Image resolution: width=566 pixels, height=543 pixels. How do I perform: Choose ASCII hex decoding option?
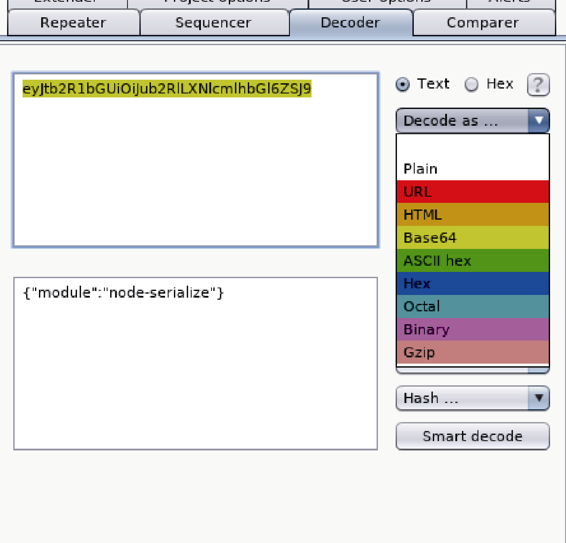[473, 261]
